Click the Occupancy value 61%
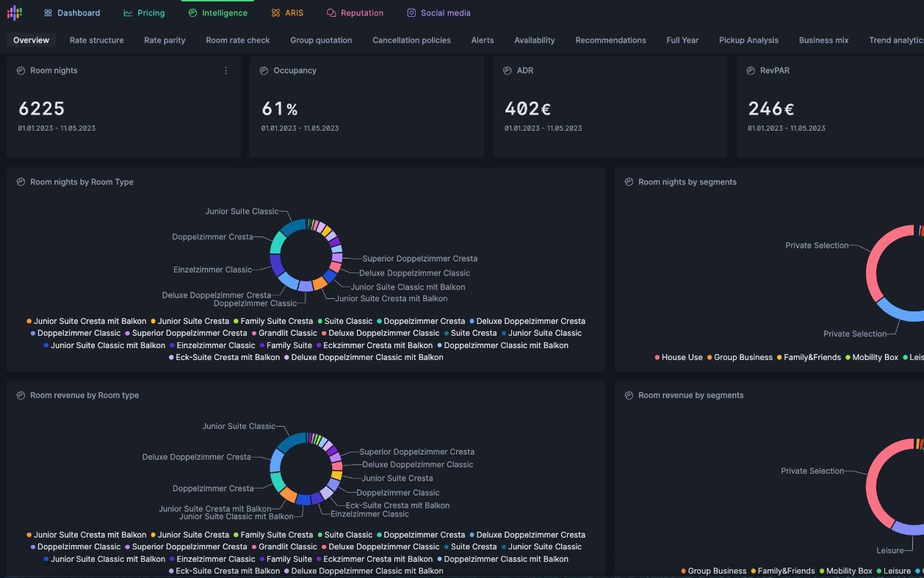This screenshot has width=924, height=578. click(x=280, y=109)
